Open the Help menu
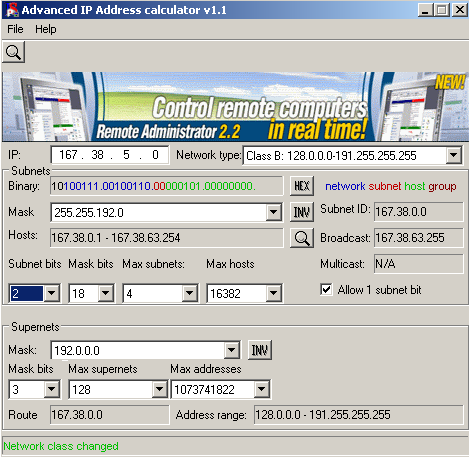This screenshot has width=469, height=457. (46, 29)
